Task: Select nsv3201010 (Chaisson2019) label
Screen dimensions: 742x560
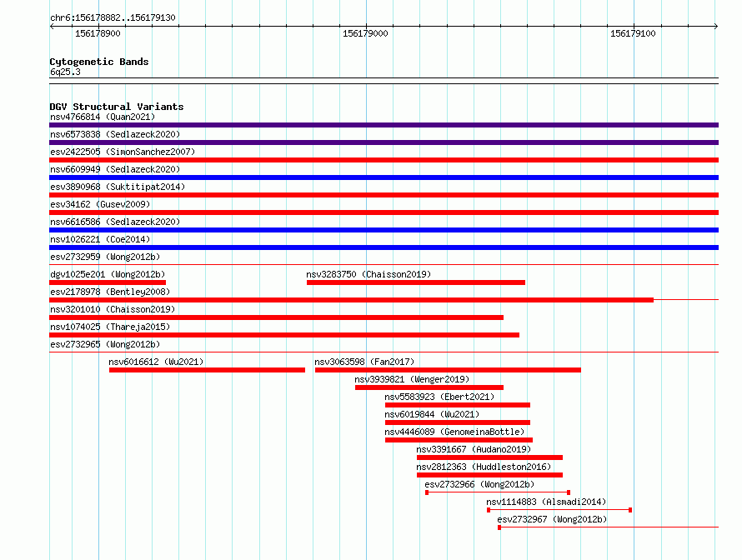Action: (x=113, y=309)
